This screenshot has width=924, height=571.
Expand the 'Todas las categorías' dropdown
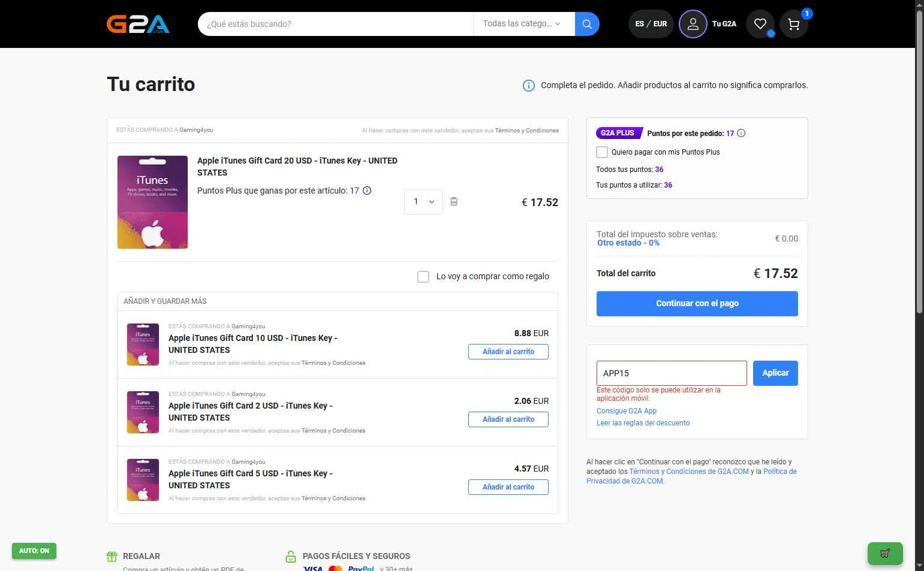[x=523, y=24]
